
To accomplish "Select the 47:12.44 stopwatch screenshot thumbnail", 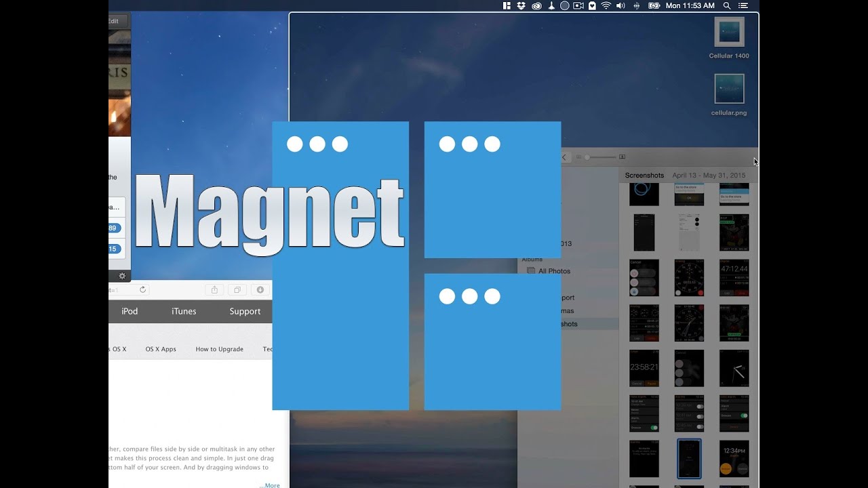I will [x=734, y=278].
